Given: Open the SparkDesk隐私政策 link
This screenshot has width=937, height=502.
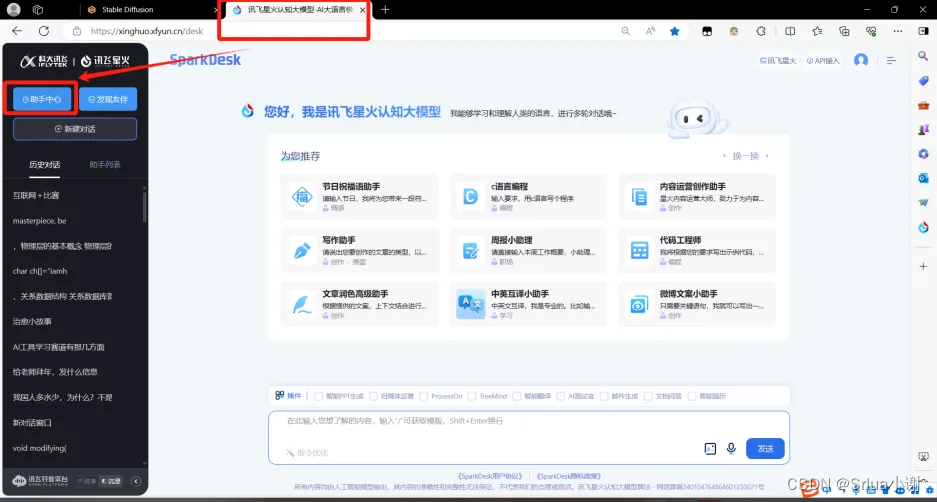Looking at the screenshot, I should coord(568,476).
